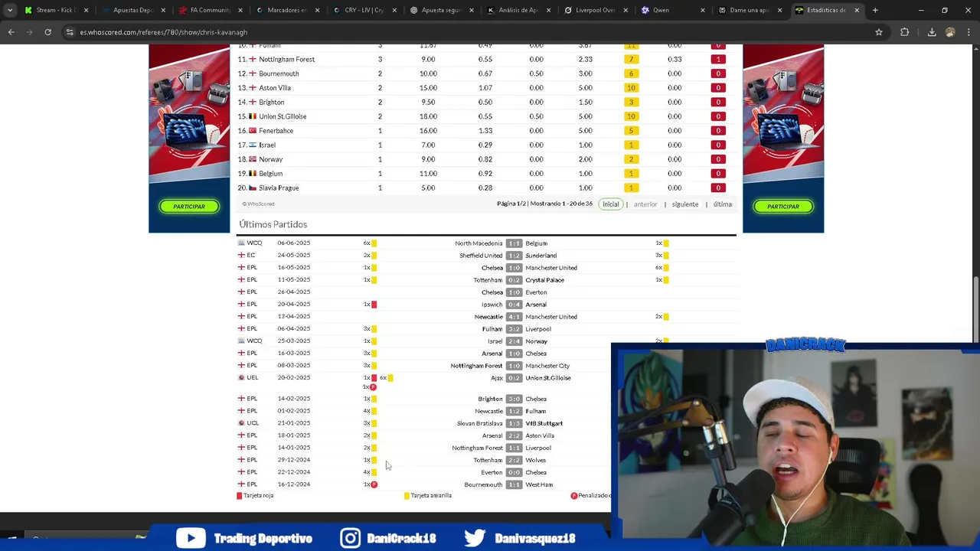Open Arsenal 2:2 Aston Villa score

click(514, 435)
